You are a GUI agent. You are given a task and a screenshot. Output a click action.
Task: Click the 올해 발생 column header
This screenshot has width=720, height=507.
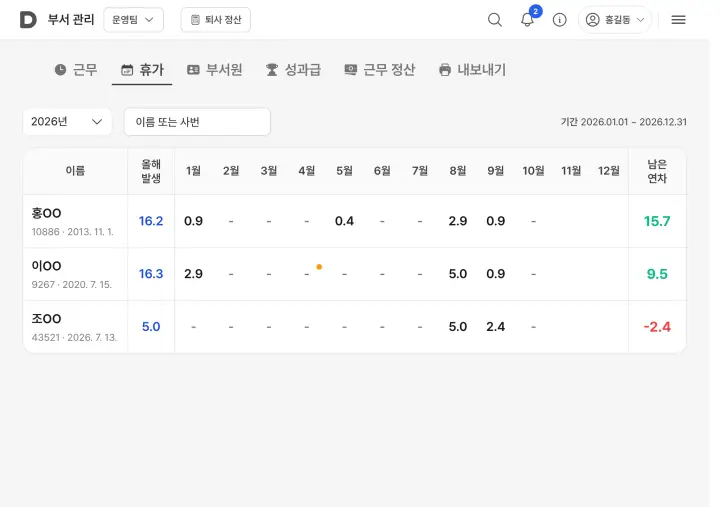point(151,171)
